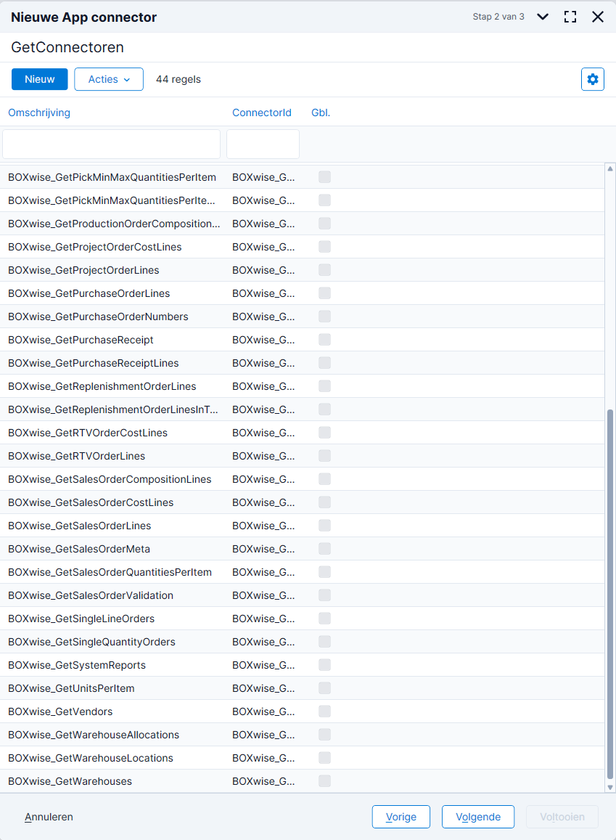Image resolution: width=616 pixels, height=840 pixels.
Task: Select row BOXwise_GetWarehouses
Action: click(x=302, y=781)
